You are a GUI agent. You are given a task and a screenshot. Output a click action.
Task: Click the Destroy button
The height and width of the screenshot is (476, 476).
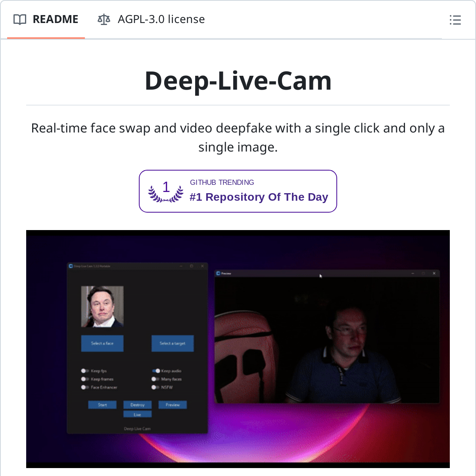click(x=137, y=405)
